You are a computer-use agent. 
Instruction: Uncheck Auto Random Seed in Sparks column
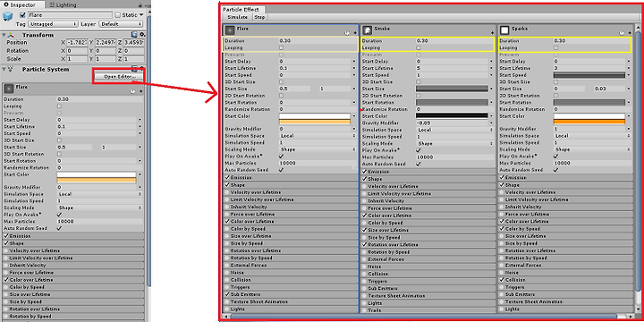(556, 170)
